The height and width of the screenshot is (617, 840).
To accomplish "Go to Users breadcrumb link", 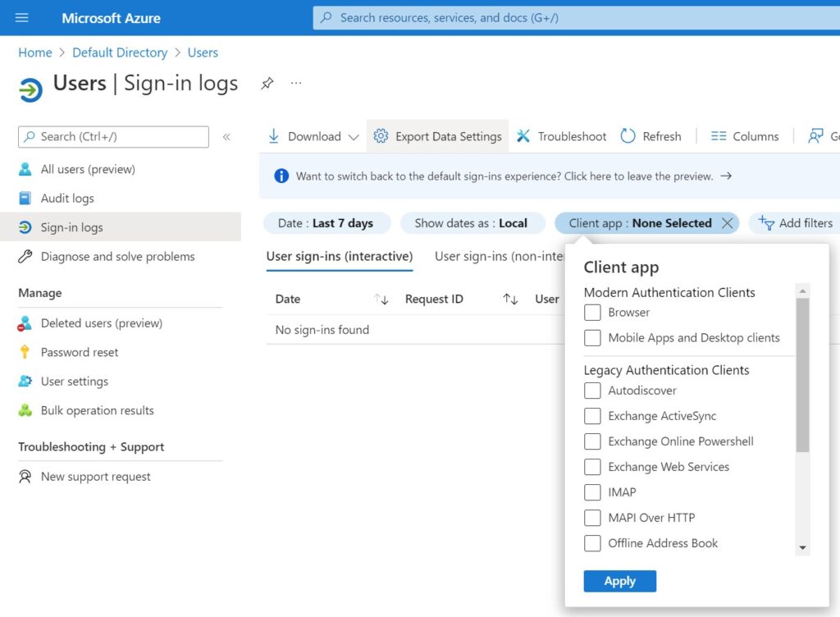I will point(203,53).
